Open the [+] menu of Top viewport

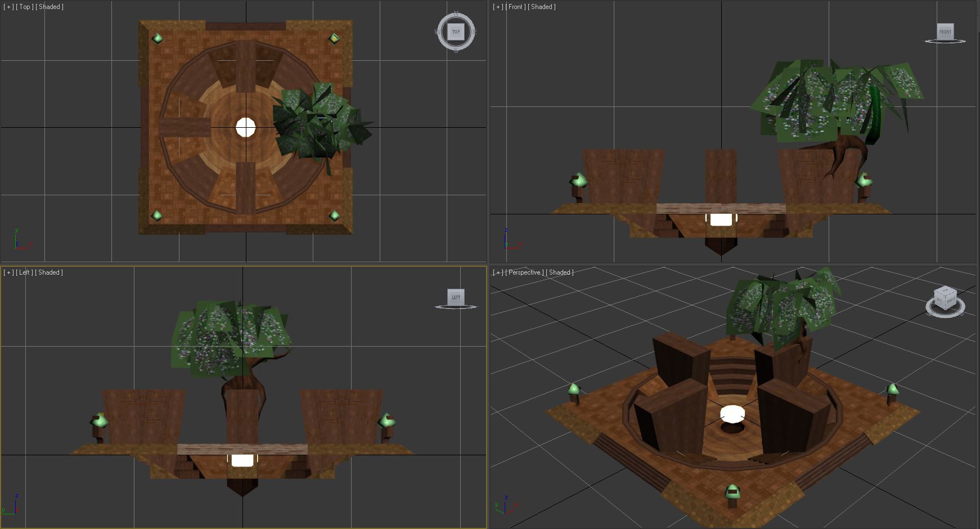point(8,7)
